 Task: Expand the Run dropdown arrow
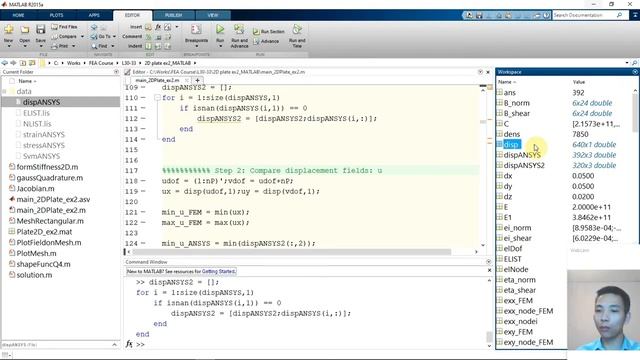(x=220, y=46)
